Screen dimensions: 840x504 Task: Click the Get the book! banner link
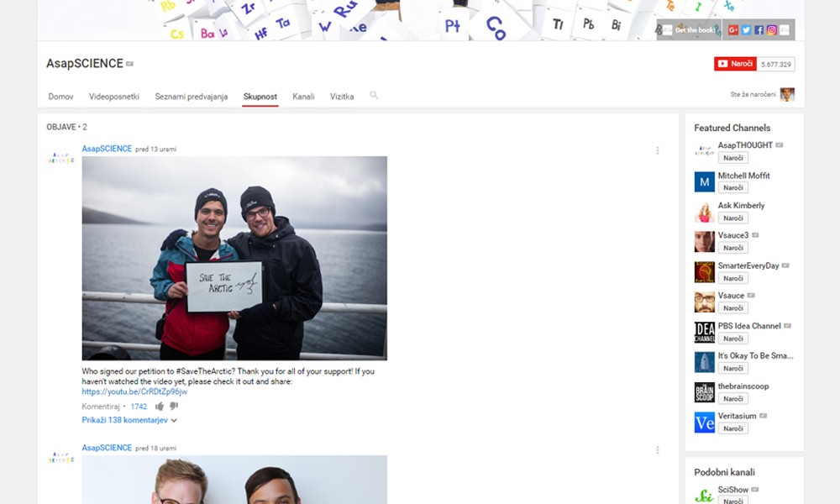click(689, 30)
